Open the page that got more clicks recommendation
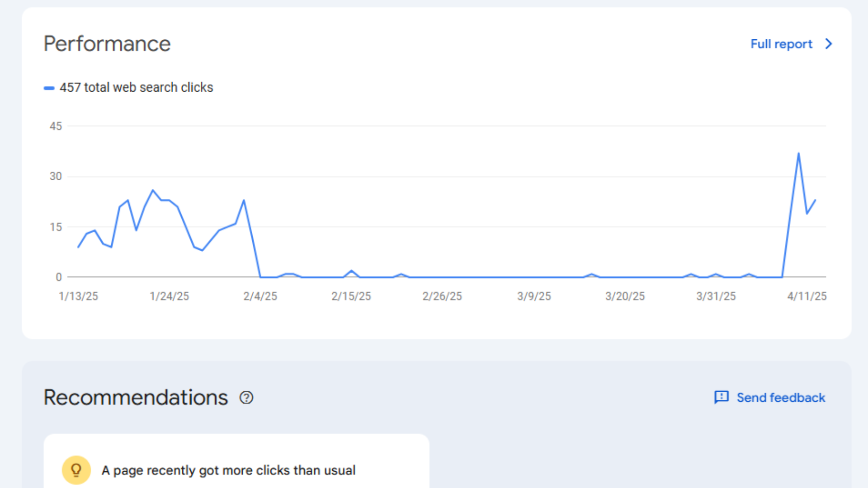This screenshot has height=488, width=868. pos(228,470)
